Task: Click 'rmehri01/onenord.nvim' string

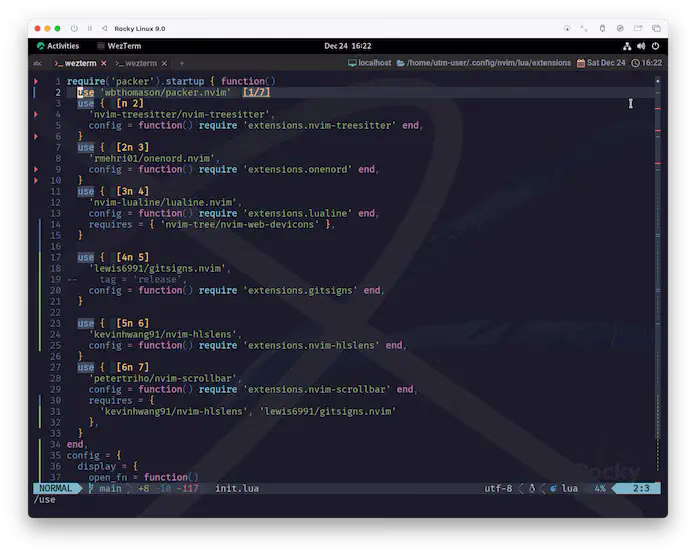Action: coord(152,159)
